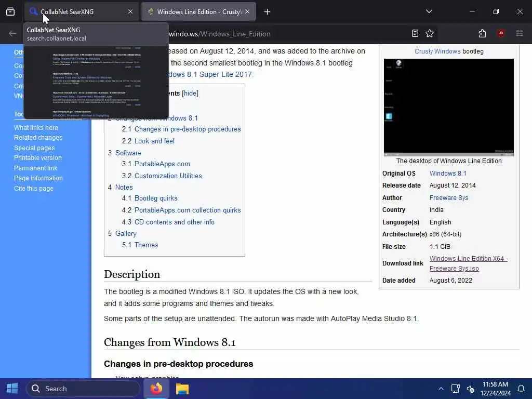Open the Windows Start button

[x=12, y=389]
